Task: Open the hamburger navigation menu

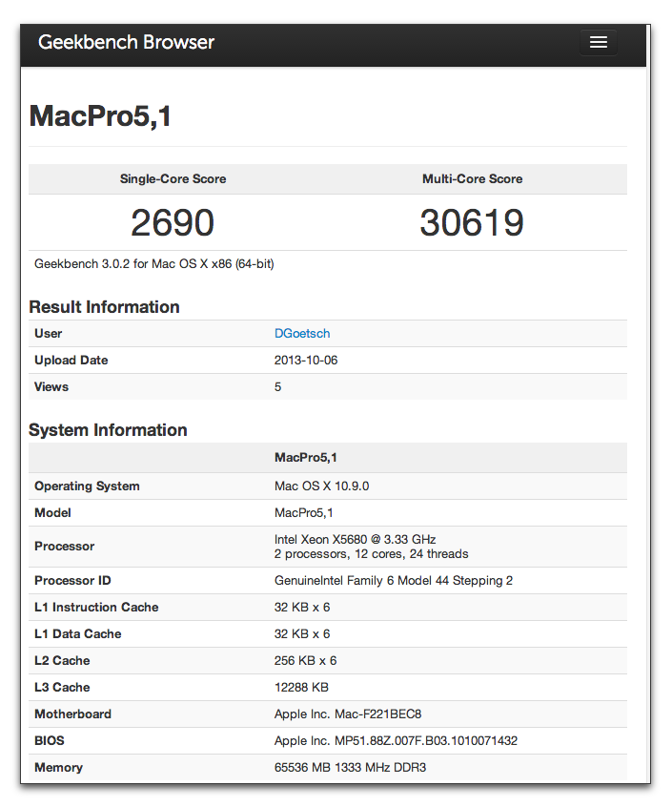Action: coord(598,42)
